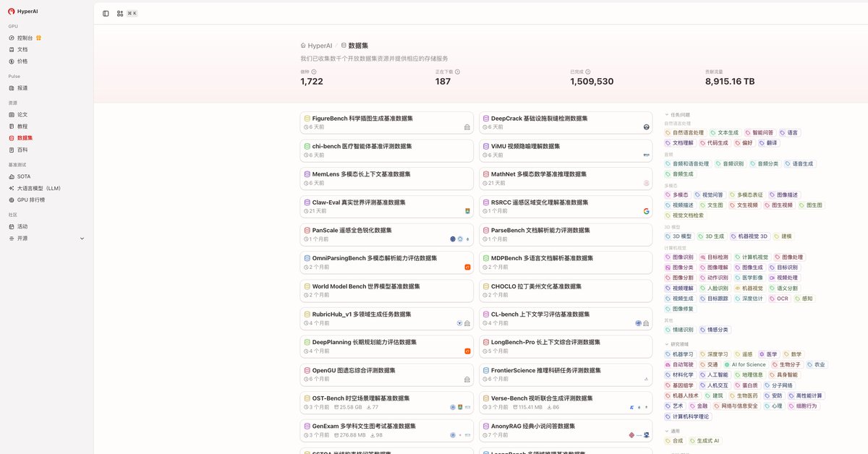
Task: Select the 医学影像 filter tag
Action: tap(749, 278)
